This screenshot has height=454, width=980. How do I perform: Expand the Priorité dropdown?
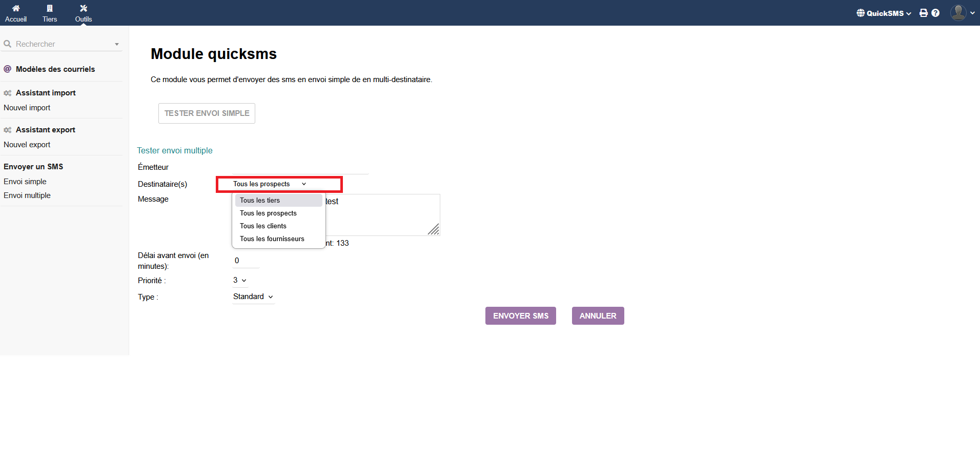[x=239, y=280]
